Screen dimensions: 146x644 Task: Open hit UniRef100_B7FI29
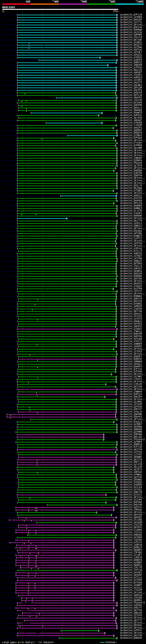tap(131, 15)
